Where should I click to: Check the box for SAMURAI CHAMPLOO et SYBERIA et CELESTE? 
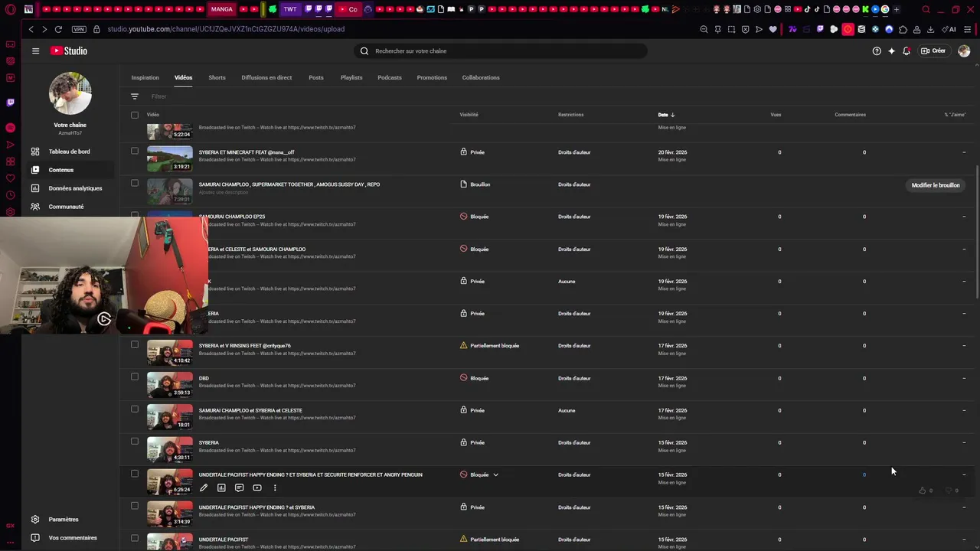click(x=135, y=409)
